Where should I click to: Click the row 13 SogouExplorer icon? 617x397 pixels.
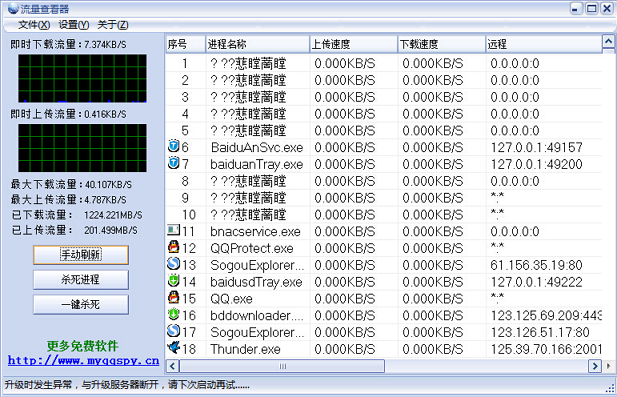(174, 264)
